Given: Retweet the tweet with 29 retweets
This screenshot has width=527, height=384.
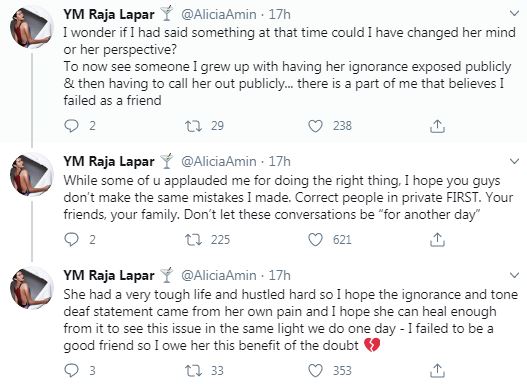Looking at the screenshot, I should (193, 126).
